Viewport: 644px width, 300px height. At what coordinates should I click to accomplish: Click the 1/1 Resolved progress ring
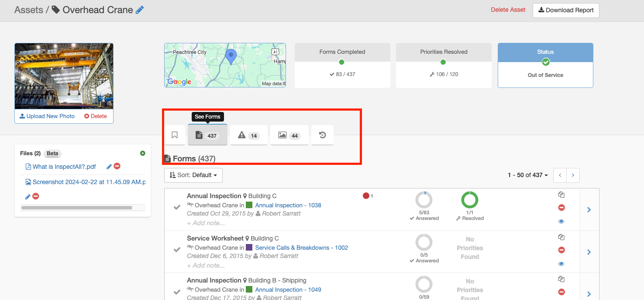tap(470, 200)
